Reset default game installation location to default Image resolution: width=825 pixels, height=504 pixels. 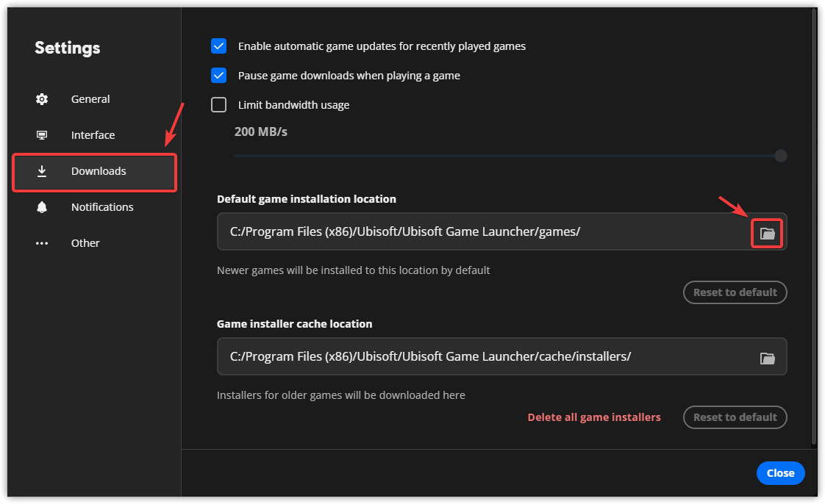click(x=735, y=292)
